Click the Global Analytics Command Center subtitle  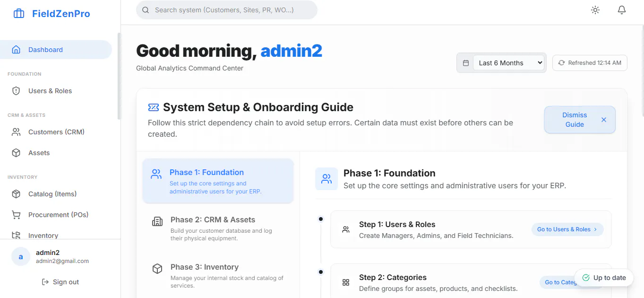click(x=189, y=68)
